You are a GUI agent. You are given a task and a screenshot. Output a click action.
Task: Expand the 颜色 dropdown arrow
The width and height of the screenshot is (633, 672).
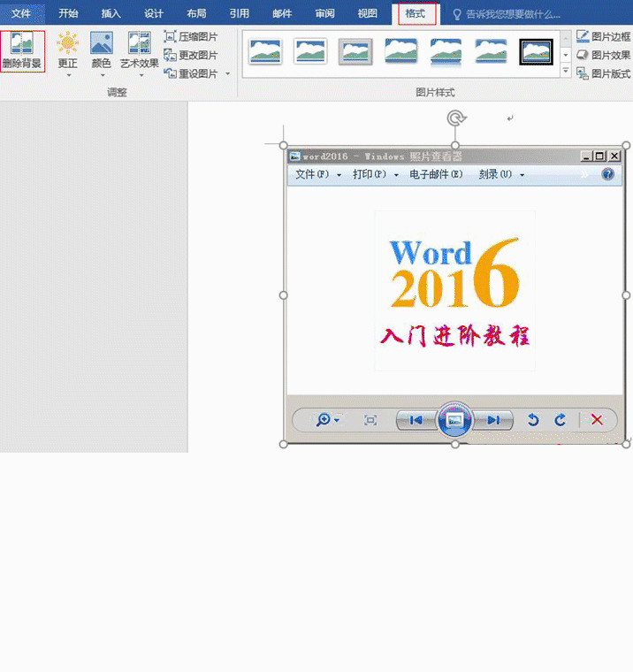coord(103,75)
